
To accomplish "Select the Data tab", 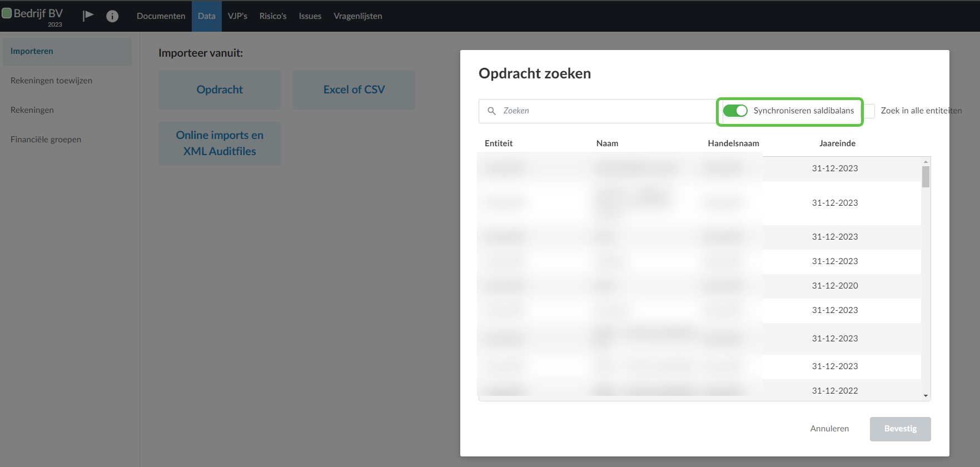I will pyautogui.click(x=207, y=16).
